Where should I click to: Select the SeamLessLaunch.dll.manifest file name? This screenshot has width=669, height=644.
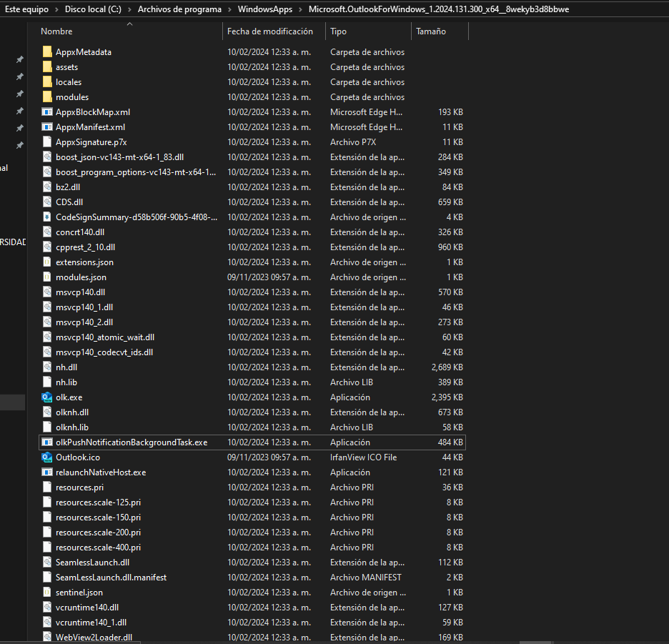[x=111, y=577]
